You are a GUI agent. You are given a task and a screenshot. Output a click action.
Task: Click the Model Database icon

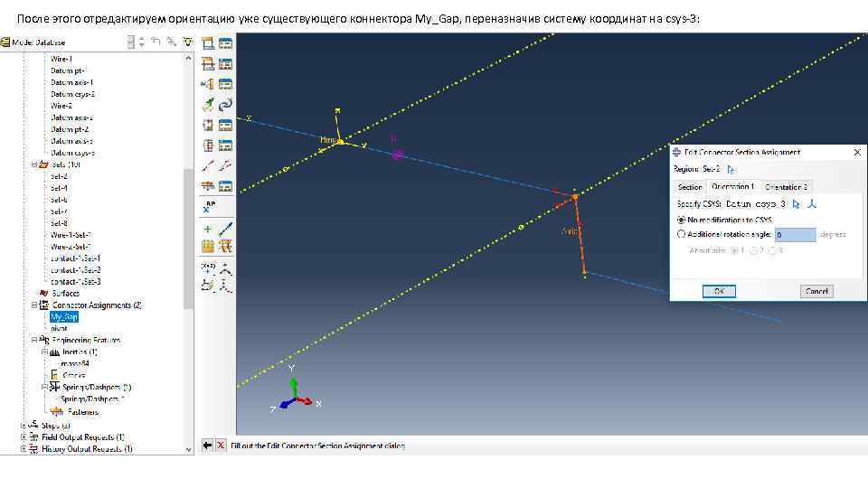point(5,42)
